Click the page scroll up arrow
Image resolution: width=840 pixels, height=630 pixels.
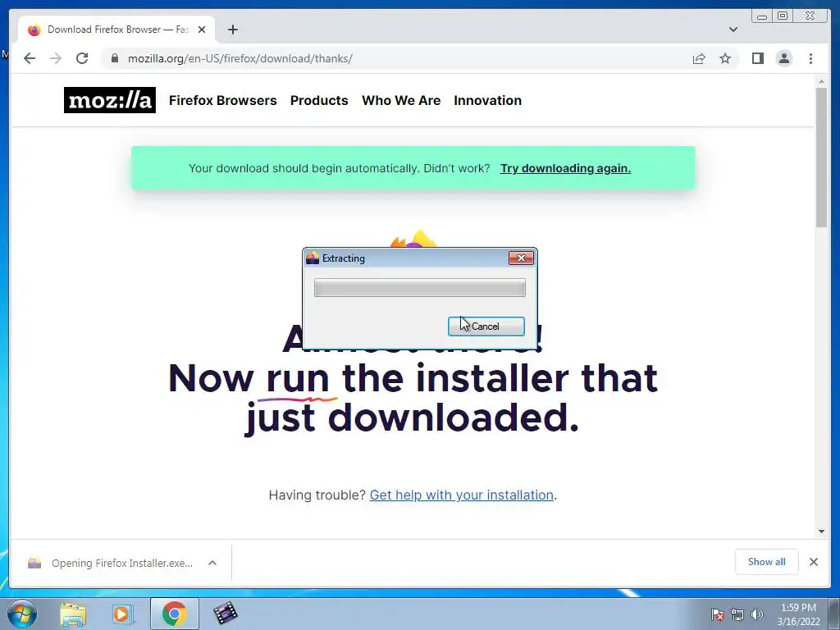pyautogui.click(x=821, y=81)
